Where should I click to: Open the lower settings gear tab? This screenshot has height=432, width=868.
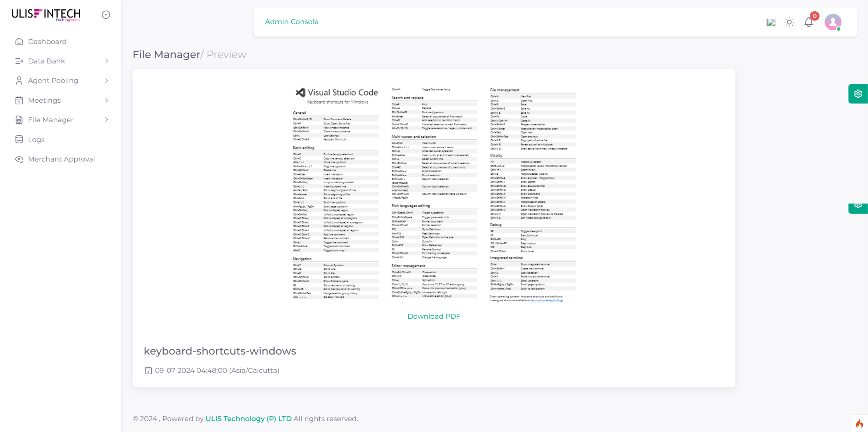(x=858, y=208)
